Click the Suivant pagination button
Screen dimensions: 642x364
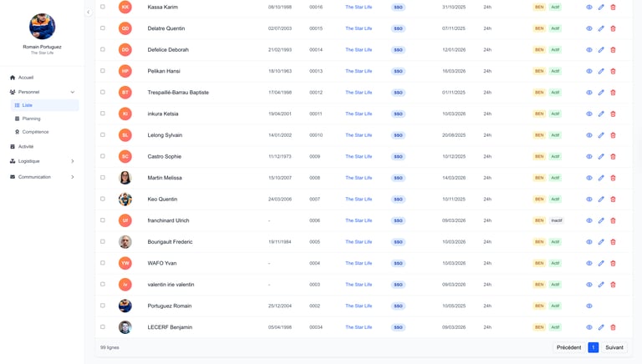(614, 347)
